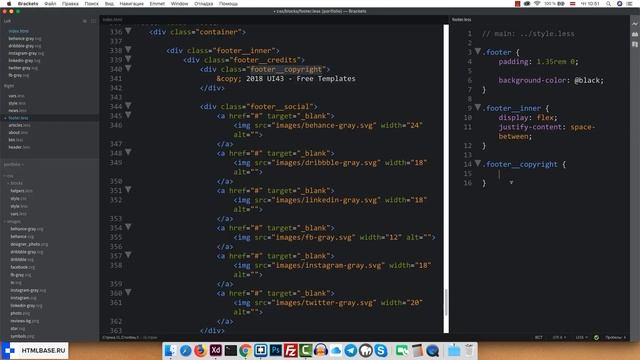The image size is (640, 360).
Task: Open the portfolio project dropdown
Action: coord(14,164)
